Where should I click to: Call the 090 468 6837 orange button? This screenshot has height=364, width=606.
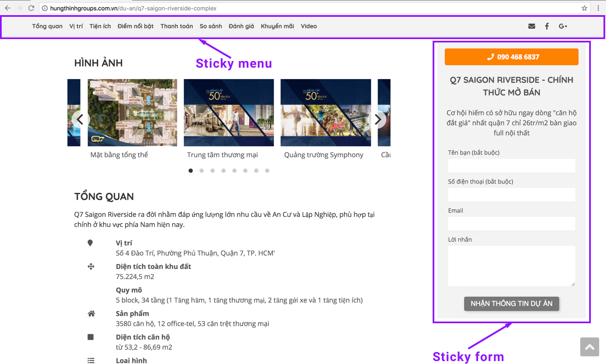point(511,57)
